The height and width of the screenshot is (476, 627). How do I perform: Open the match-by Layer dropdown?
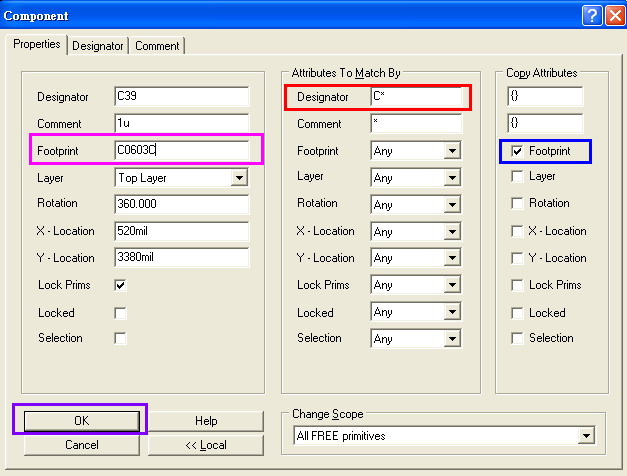[416, 177]
